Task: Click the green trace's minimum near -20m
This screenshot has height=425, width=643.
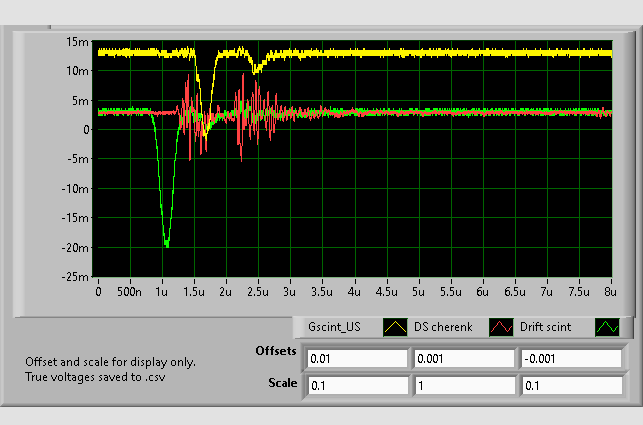Action: point(166,243)
